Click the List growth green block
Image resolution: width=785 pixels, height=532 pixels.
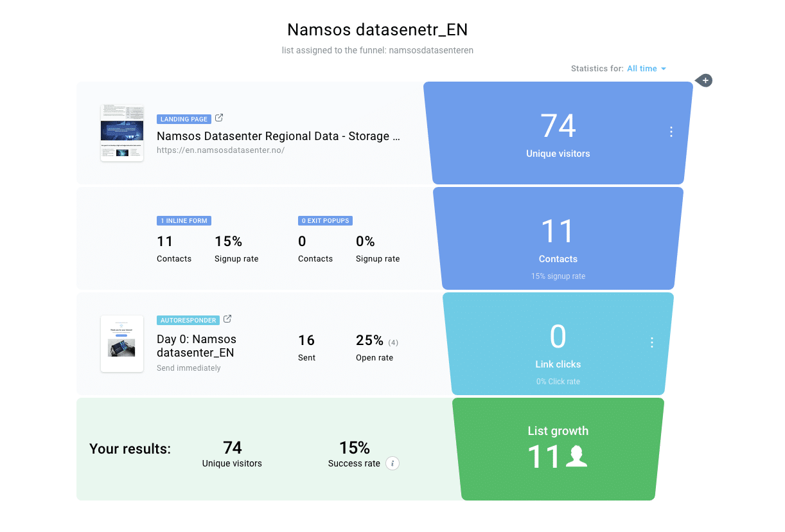[558, 449]
